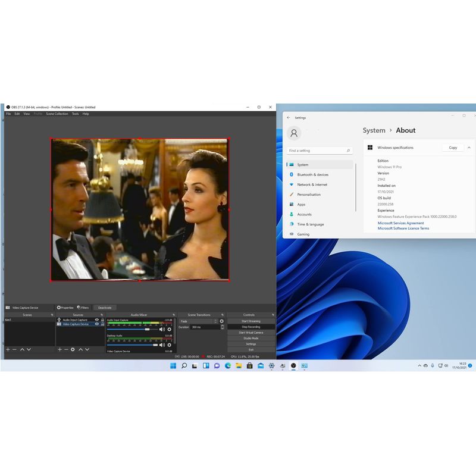Pop out the Sources dock icon
The image size is (476, 476).
pos(102,315)
